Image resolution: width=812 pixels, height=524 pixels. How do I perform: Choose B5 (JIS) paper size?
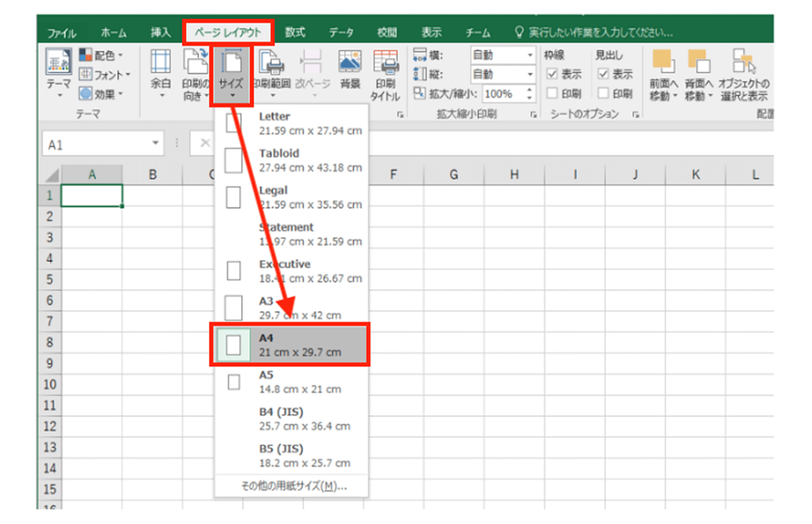(x=292, y=456)
